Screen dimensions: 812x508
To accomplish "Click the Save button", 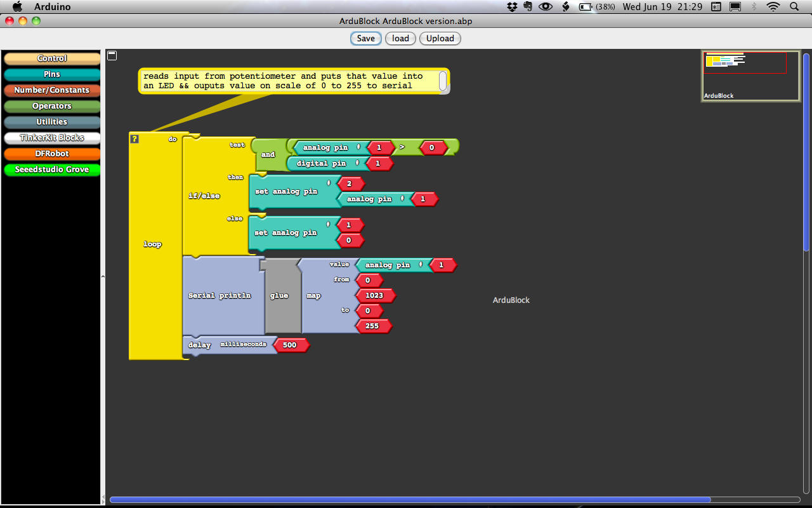I will (365, 38).
